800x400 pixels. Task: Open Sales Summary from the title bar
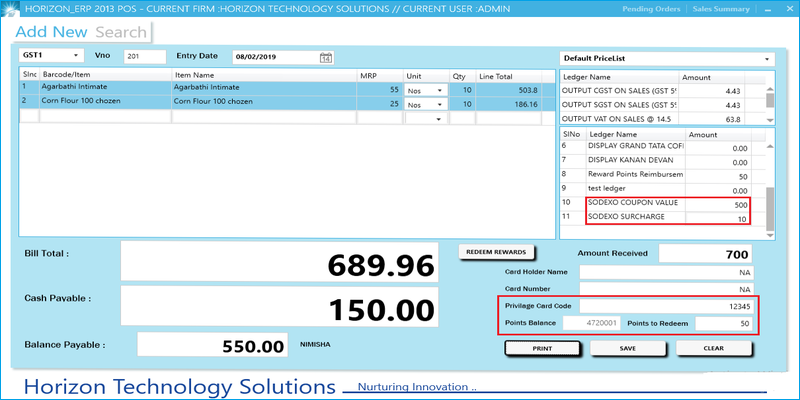point(721,9)
